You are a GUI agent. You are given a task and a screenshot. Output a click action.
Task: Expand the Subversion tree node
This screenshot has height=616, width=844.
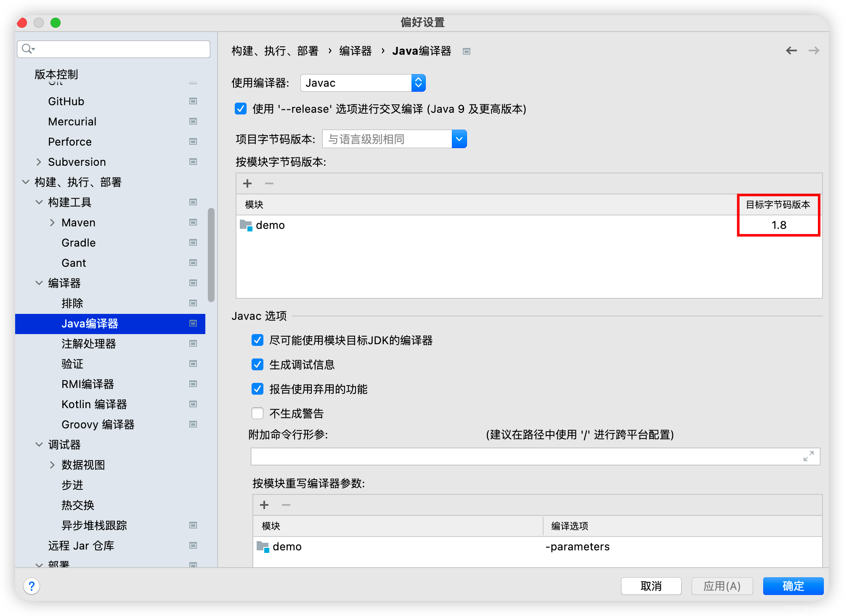pyautogui.click(x=39, y=162)
